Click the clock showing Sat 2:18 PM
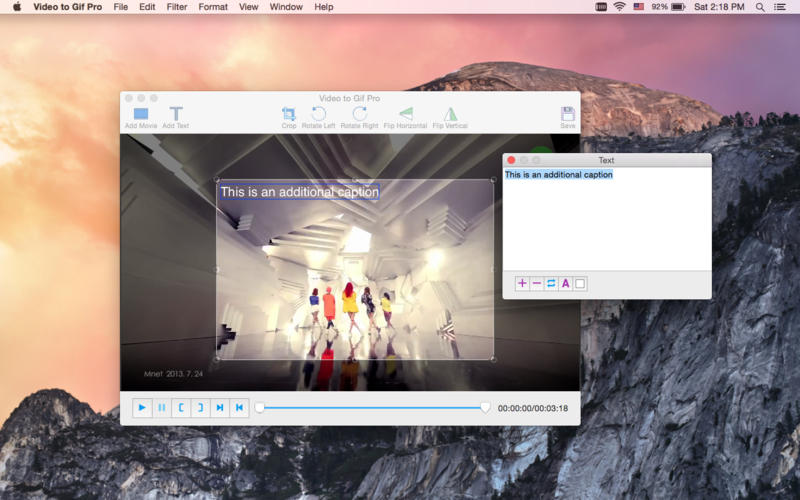 pos(719,7)
